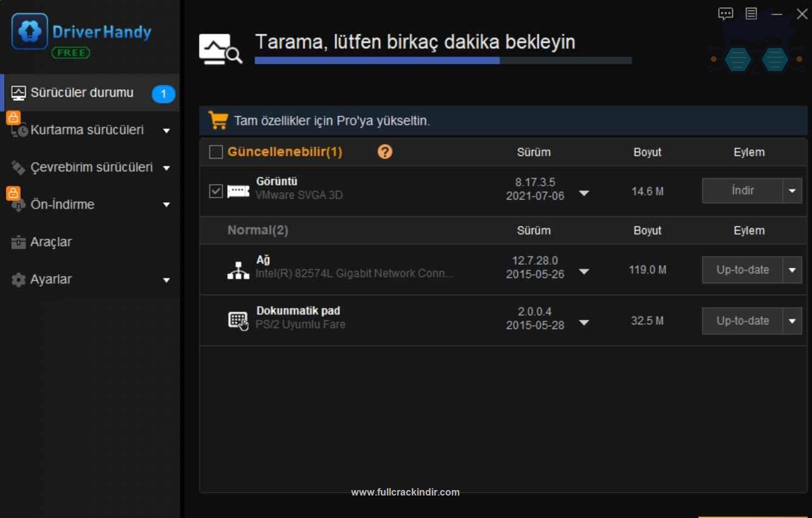Open version dropdown for Dokunmatik pad 2.0.0.4
The width and height of the screenshot is (812, 518).
584,322
